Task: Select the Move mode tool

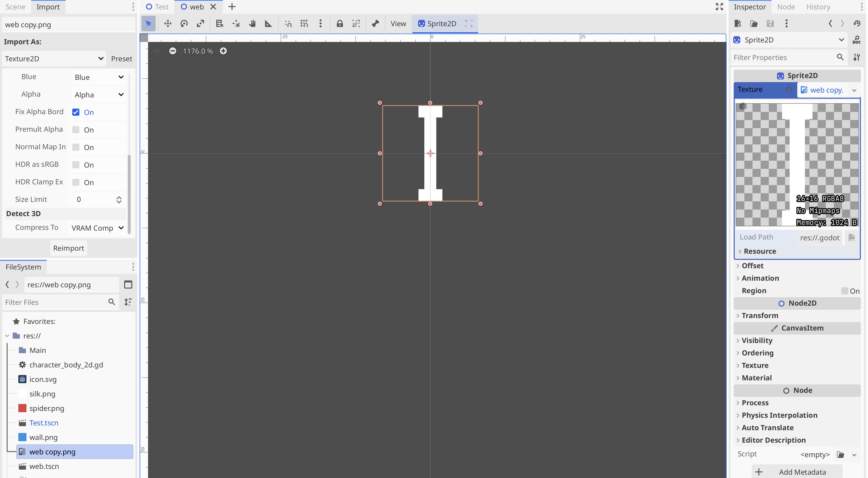Action: (x=167, y=24)
